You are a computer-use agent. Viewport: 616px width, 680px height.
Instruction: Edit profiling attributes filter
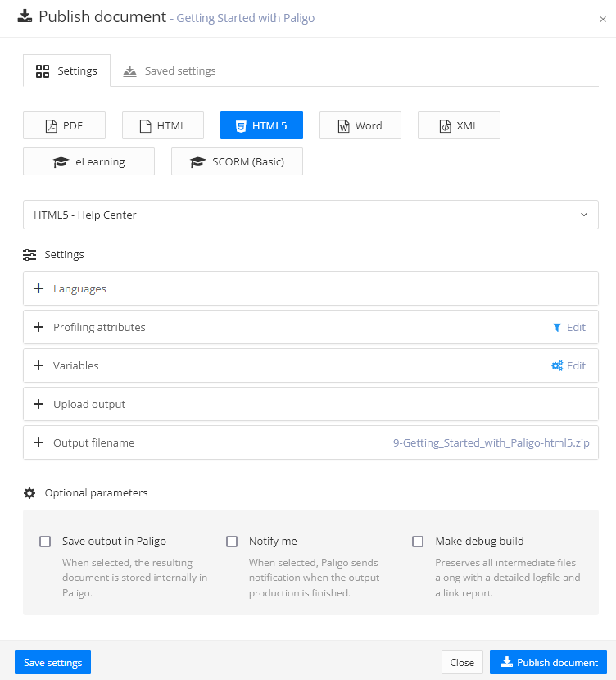(x=568, y=327)
